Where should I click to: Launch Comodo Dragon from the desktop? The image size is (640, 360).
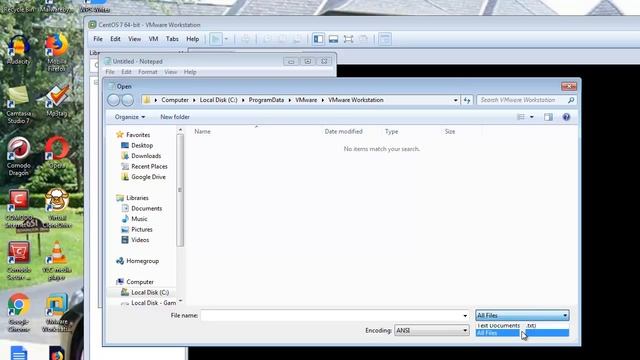pyautogui.click(x=18, y=157)
